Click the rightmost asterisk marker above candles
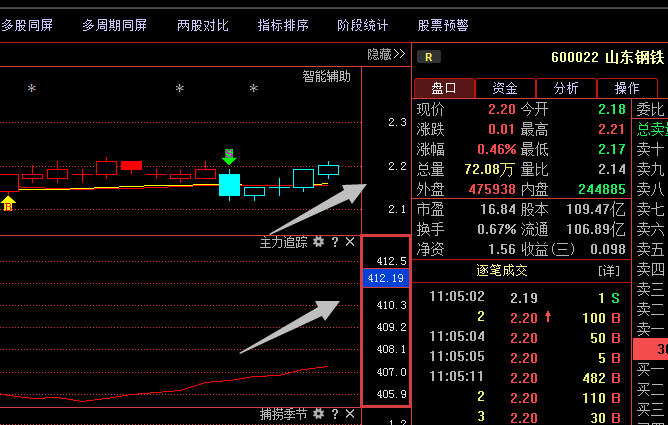 [254, 89]
